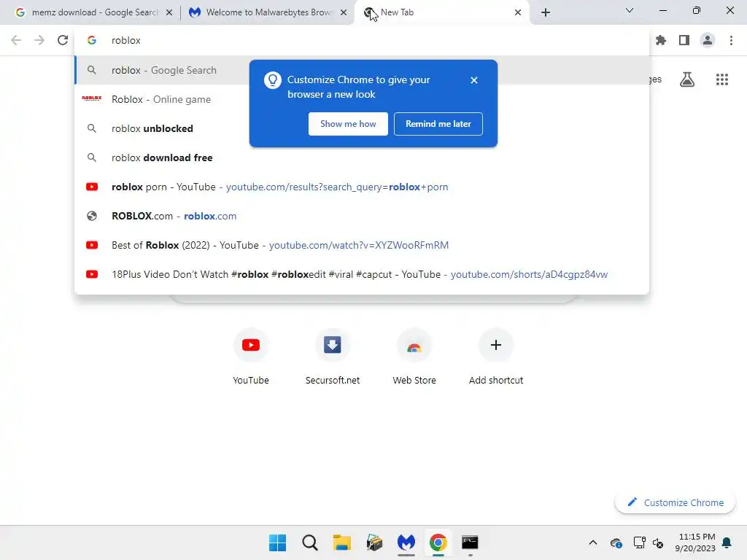Click the address bar containing roblox
This screenshot has width=747, height=560.
click(x=362, y=41)
